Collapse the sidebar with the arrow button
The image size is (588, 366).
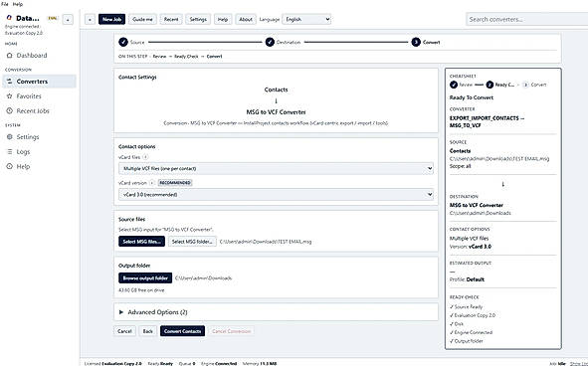point(68,20)
